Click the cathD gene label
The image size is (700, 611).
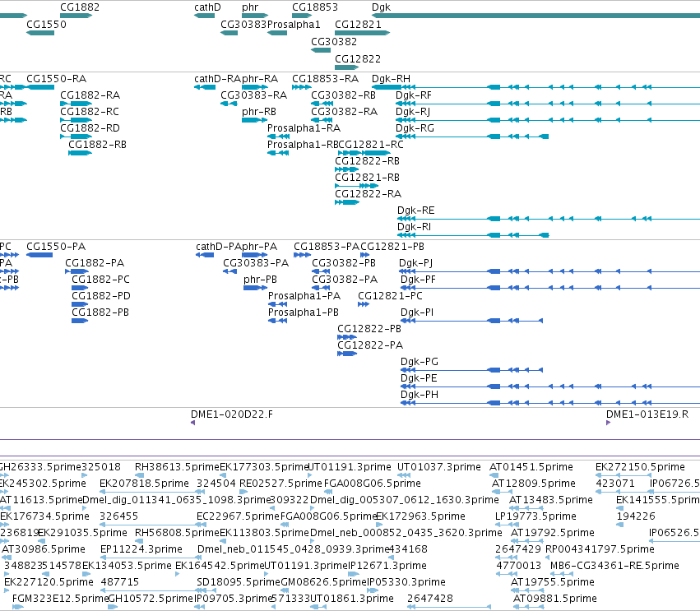(x=207, y=7)
